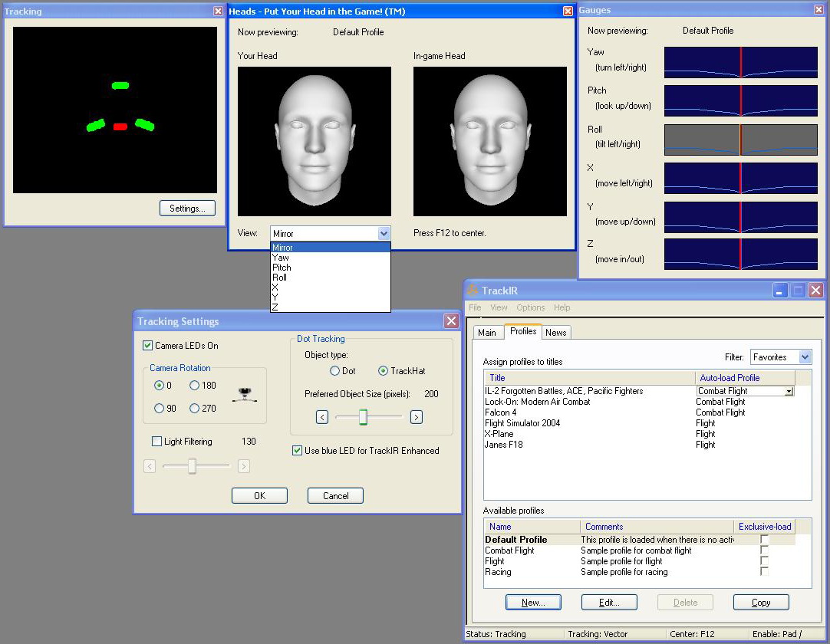Create a profile with New button
Viewport: 830px width, 644px height.
point(533,602)
